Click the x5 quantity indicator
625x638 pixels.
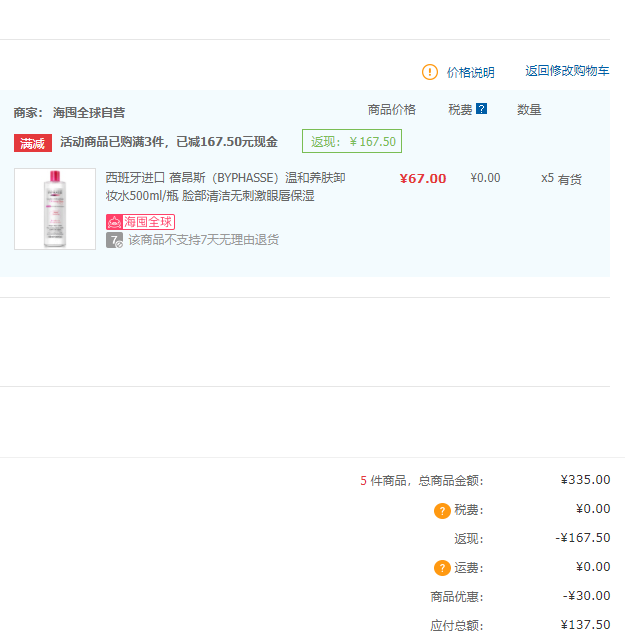tap(547, 178)
